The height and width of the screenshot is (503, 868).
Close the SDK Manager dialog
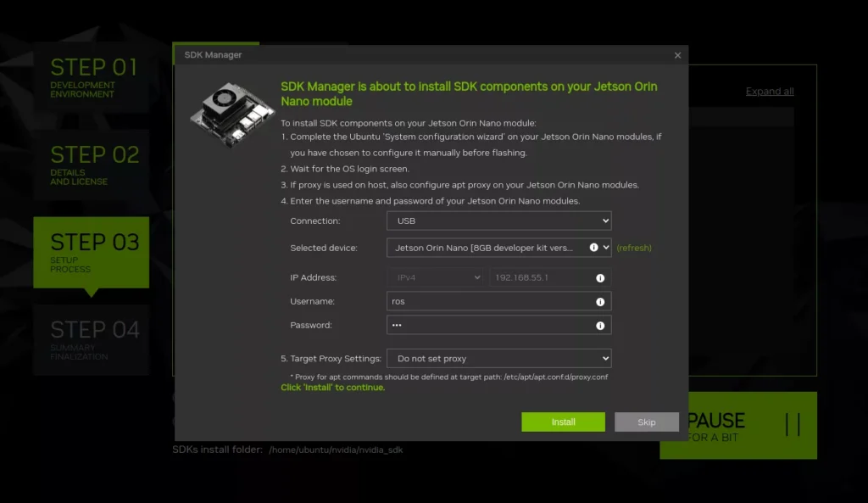tap(677, 55)
